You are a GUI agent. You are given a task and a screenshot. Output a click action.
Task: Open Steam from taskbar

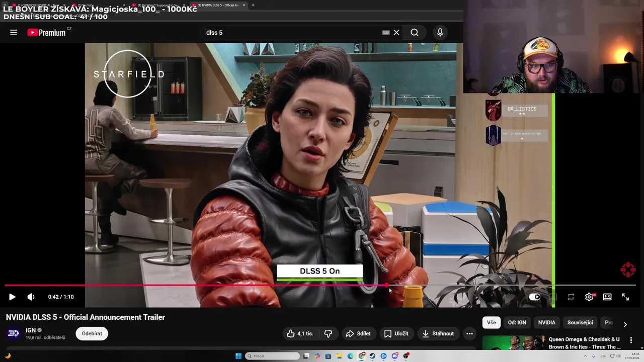point(372,356)
